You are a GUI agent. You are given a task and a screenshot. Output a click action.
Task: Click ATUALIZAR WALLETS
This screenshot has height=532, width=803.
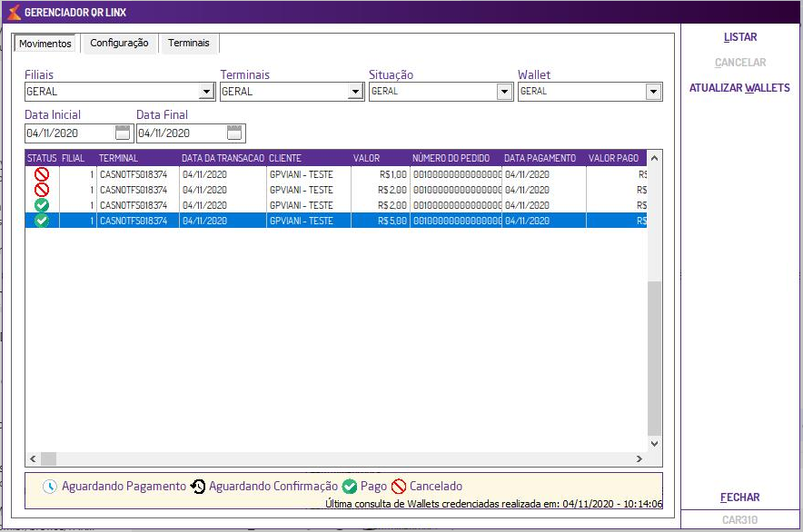[x=739, y=88]
